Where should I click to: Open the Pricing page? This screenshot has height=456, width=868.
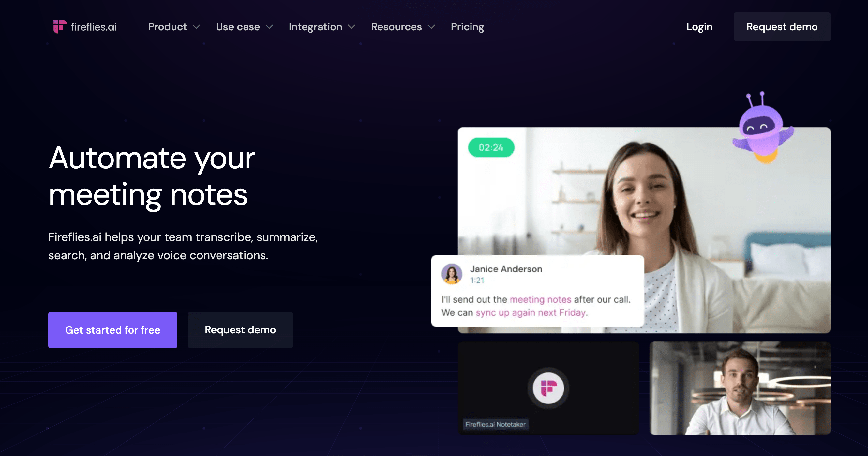click(x=467, y=27)
